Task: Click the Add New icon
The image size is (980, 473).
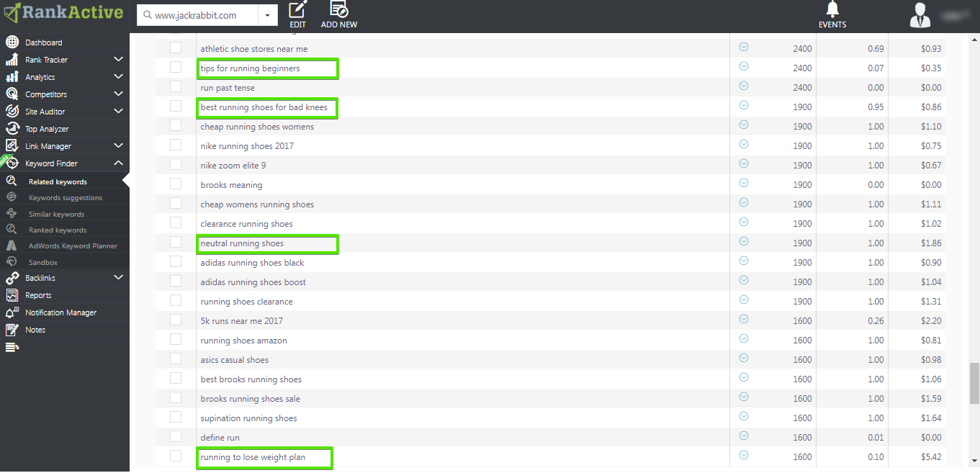Action: tap(338, 9)
